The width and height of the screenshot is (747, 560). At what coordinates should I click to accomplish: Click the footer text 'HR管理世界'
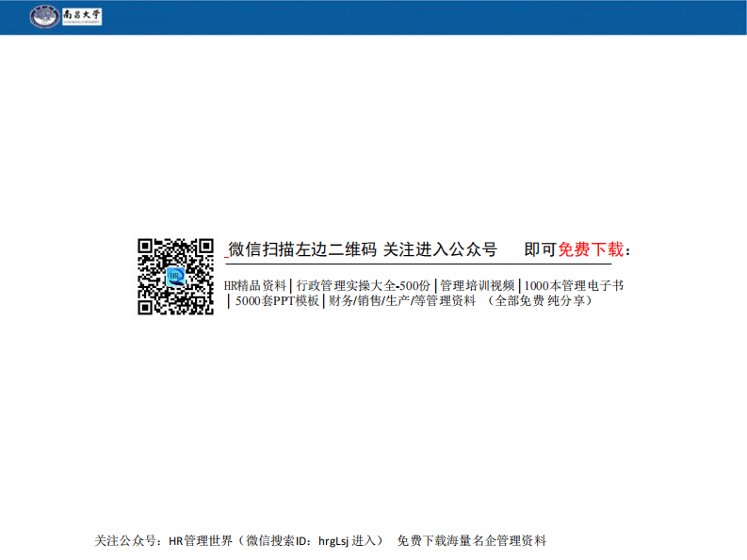click(201, 541)
